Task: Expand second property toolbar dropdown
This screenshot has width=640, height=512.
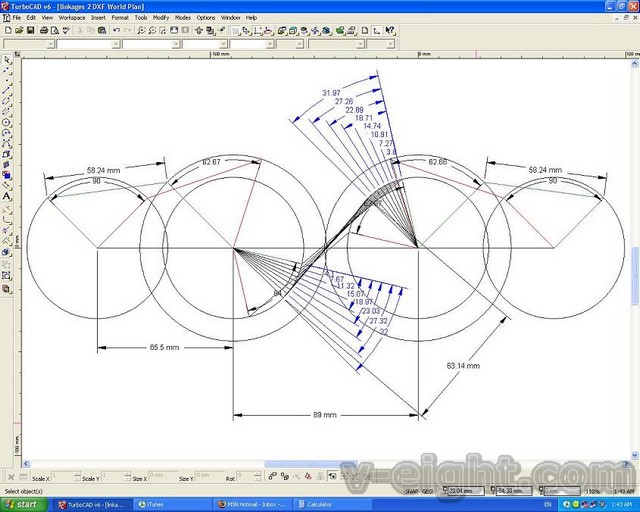Action: pos(116,44)
